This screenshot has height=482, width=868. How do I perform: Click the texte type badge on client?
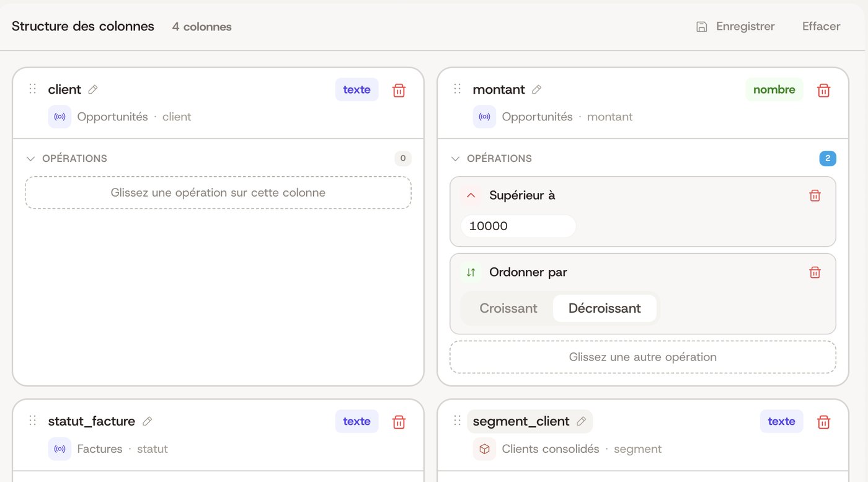[356, 89]
